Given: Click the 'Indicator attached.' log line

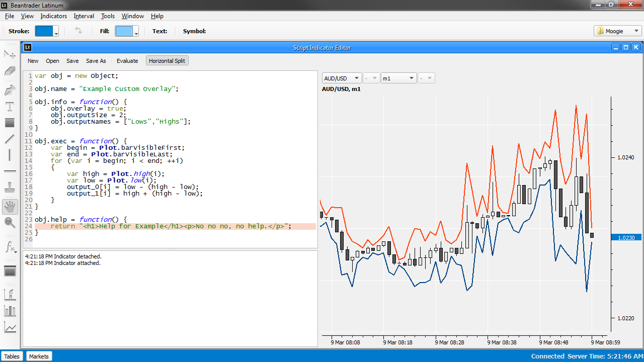Looking at the screenshot, I should pyautogui.click(x=63, y=263).
